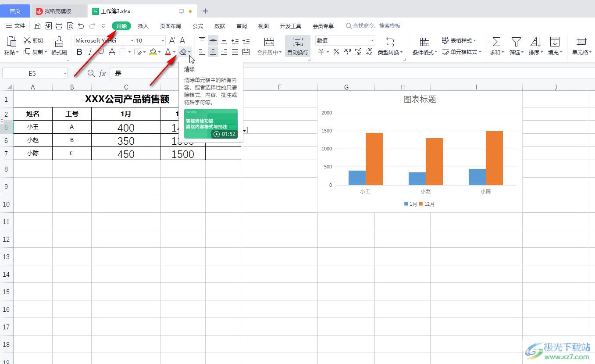Click the Paste (粘贴) clipboard icon

12,42
